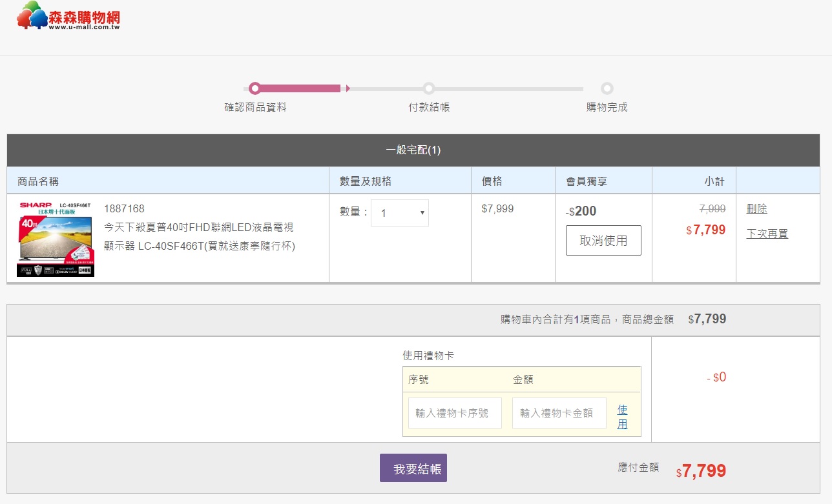Click the 購物完成 step label
The width and height of the screenshot is (832, 504).
tap(607, 107)
